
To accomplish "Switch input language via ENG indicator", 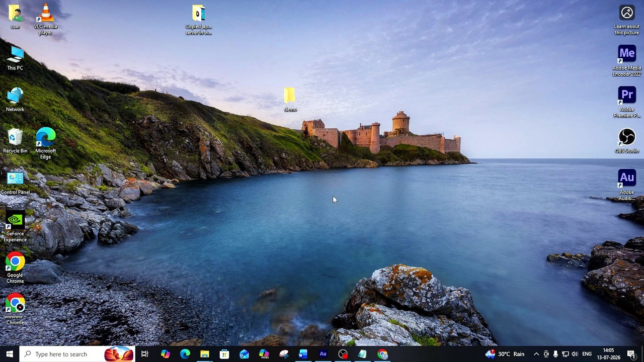I will tap(587, 354).
